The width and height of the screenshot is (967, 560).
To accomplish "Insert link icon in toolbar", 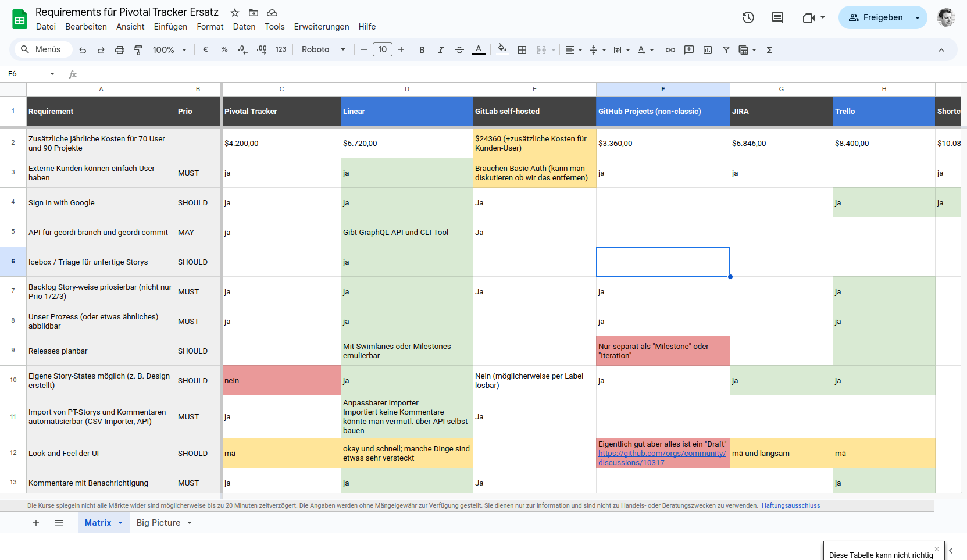I will [x=670, y=50].
